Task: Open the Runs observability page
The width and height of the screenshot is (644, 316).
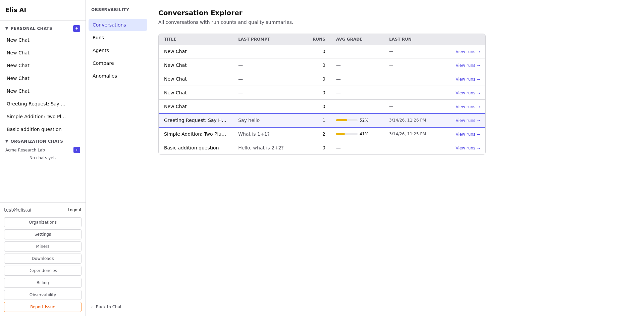Action: [x=98, y=38]
